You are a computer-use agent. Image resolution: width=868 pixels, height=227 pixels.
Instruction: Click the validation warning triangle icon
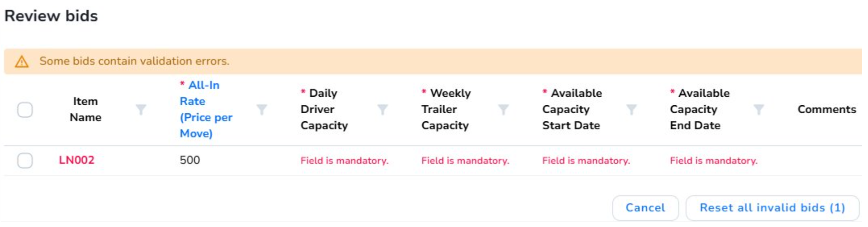click(22, 61)
